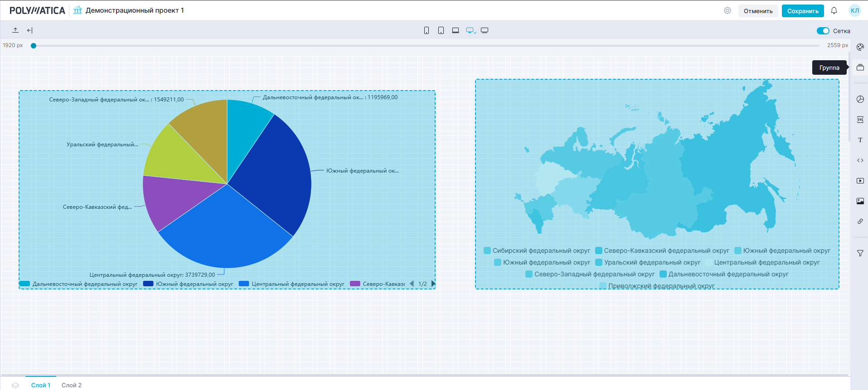Select the text widget tool
This screenshot has width=868, height=390.
point(860,140)
